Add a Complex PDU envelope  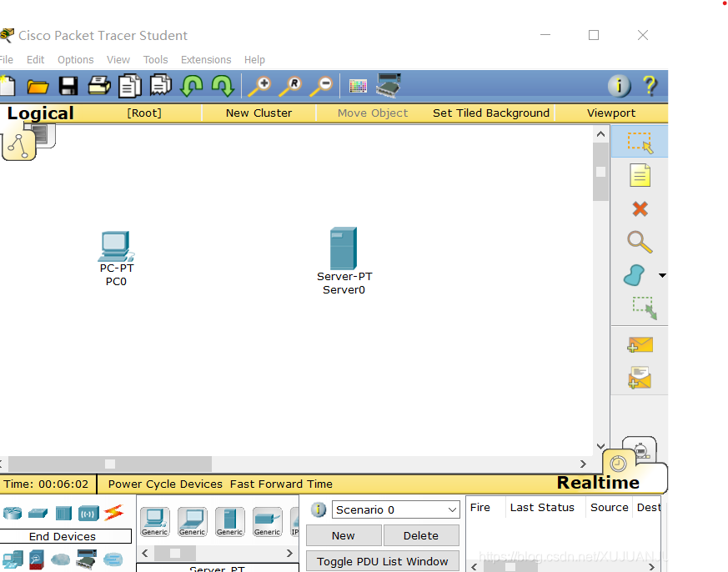point(640,378)
